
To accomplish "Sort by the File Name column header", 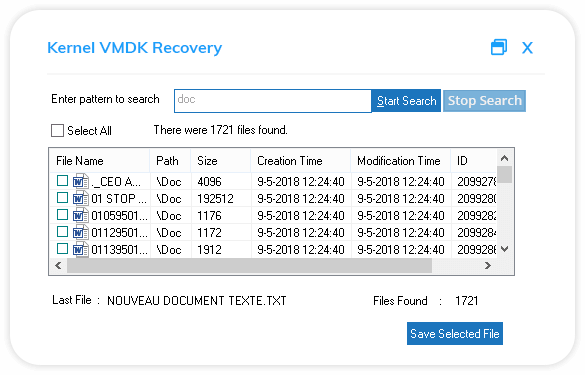I will coord(100,161).
